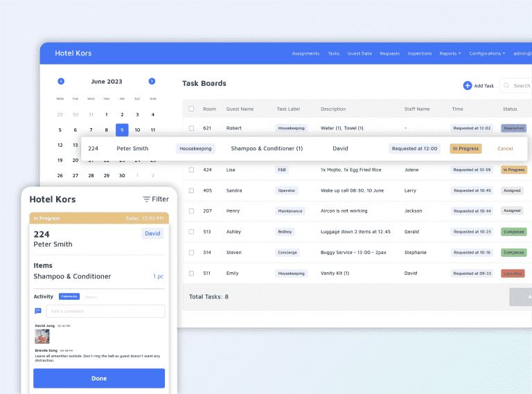Open the Configurations dropdown
The width and height of the screenshot is (532, 394).
pos(486,53)
